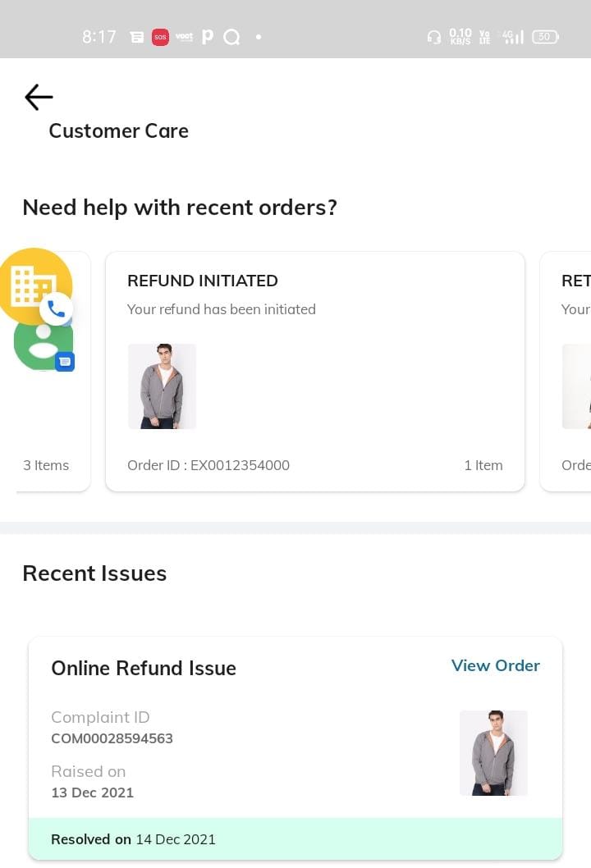The height and width of the screenshot is (868, 591).
Task: Tap the P notification icon in status bar
Action: 207,37
